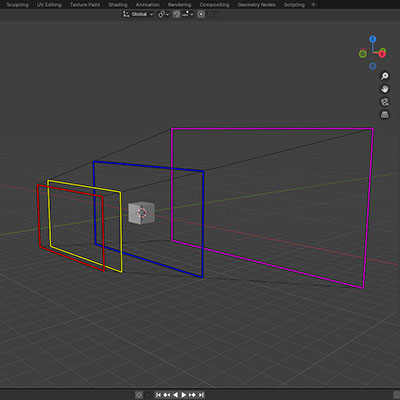Snap view to green Y axis gizmo

pyautogui.click(x=363, y=54)
